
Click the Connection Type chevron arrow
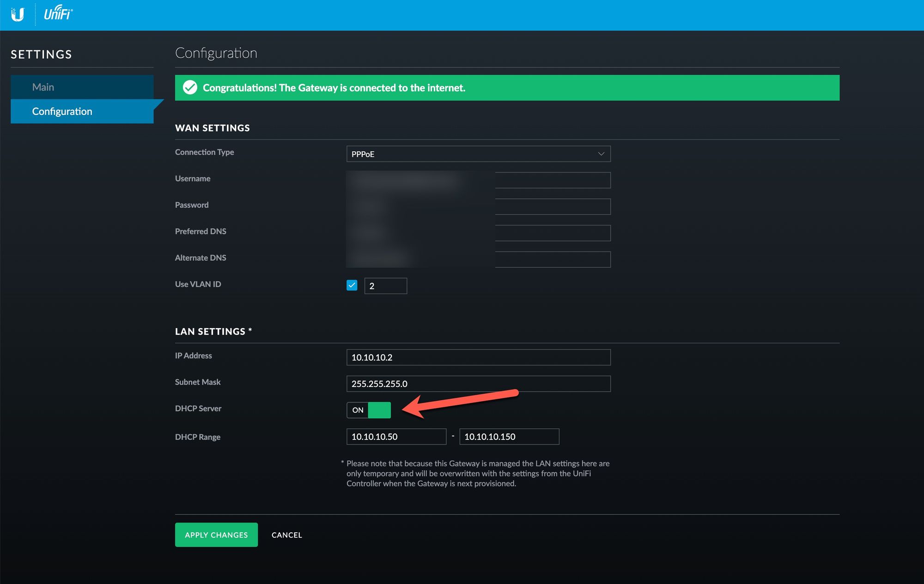coord(601,154)
